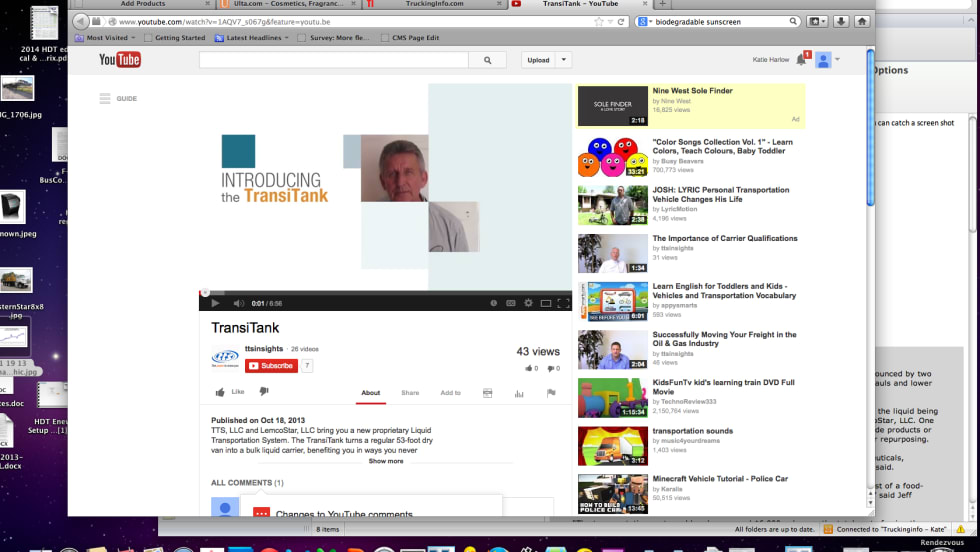Enter fullscreen mode on video
Viewport: 980px width, 552px height.
click(x=563, y=303)
